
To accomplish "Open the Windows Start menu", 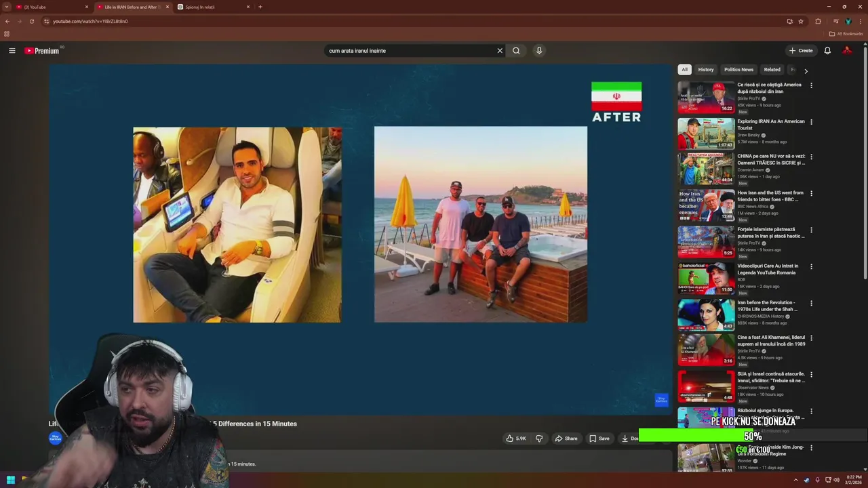I will pos(10,480).
